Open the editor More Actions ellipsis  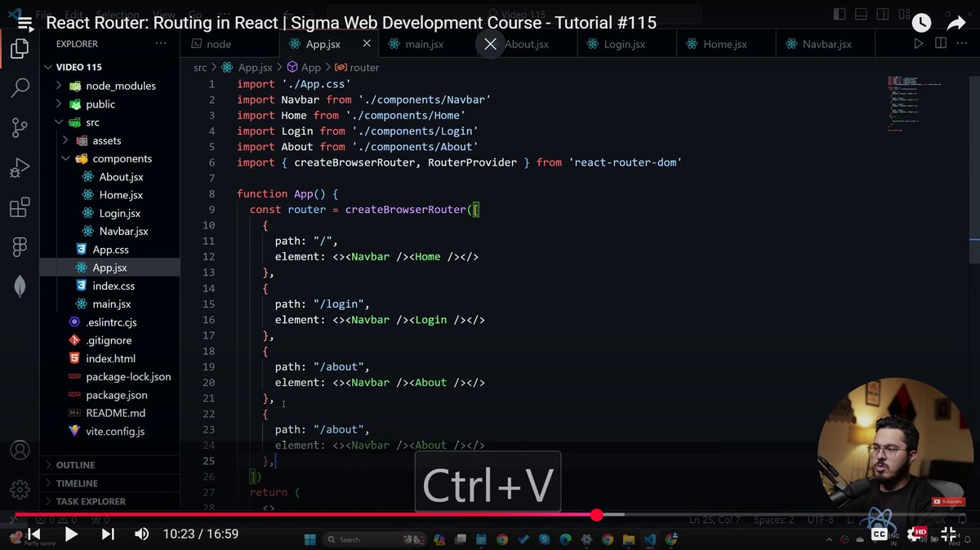pos(962,44)
